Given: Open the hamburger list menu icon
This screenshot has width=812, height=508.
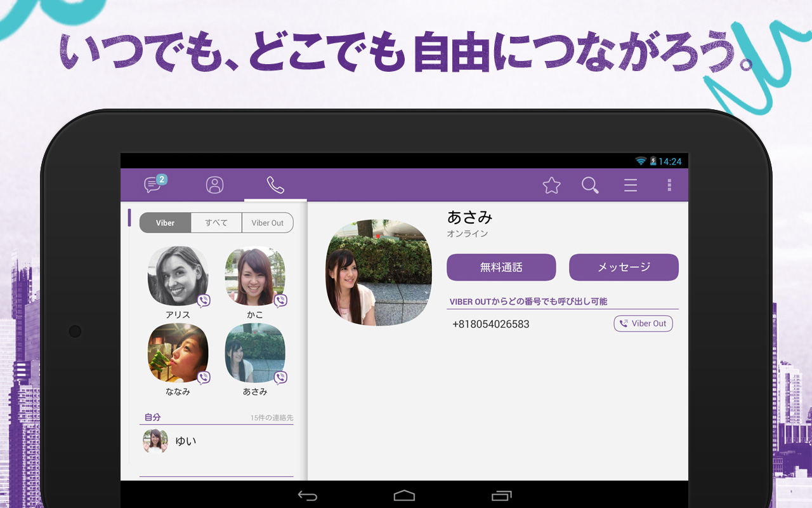Looking at the screenshot, I should [630, 185].
